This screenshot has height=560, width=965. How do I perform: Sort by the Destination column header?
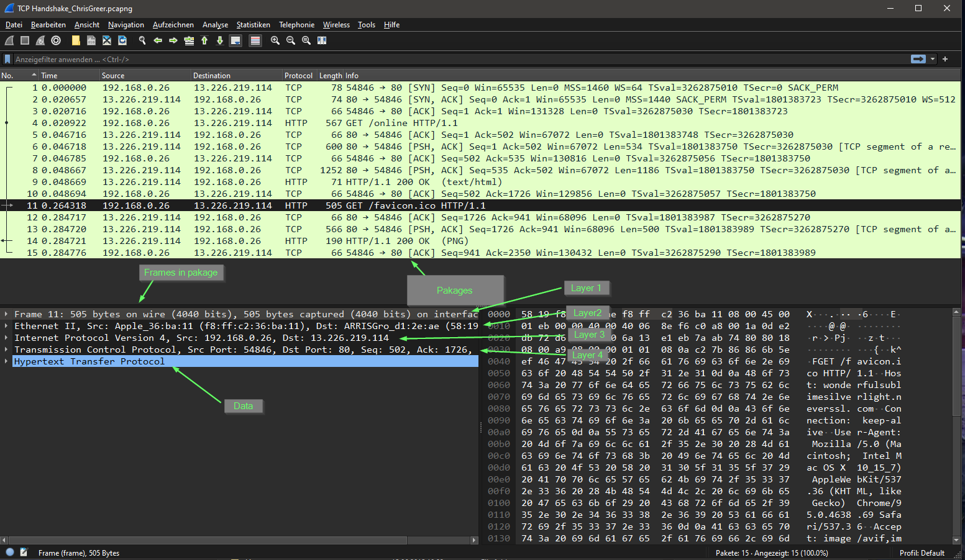(x=237, y=75)
